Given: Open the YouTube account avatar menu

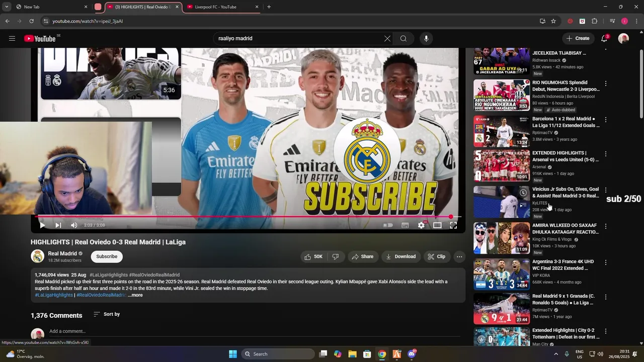Looking at the screenshot, I should (623, 39).
